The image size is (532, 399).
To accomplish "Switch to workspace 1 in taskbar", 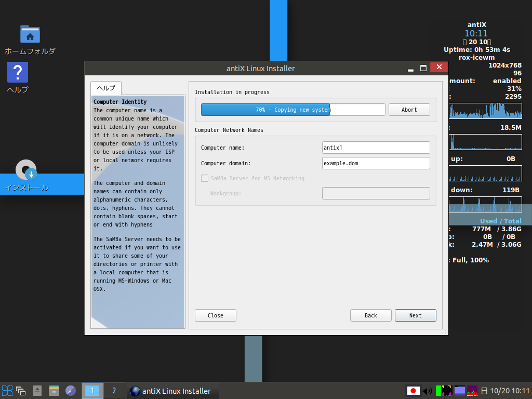I will click(92, 391).
